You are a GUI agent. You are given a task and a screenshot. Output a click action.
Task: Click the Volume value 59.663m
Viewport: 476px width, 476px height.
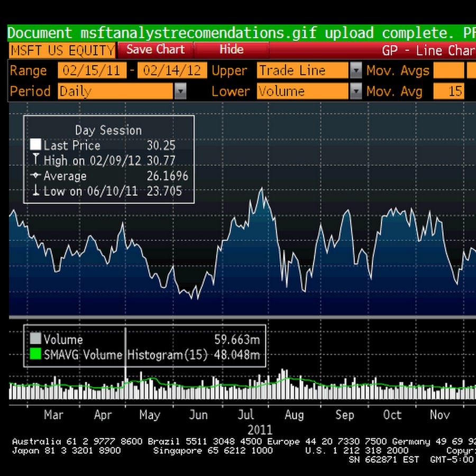pyautogui.click(x=237, y=340)
